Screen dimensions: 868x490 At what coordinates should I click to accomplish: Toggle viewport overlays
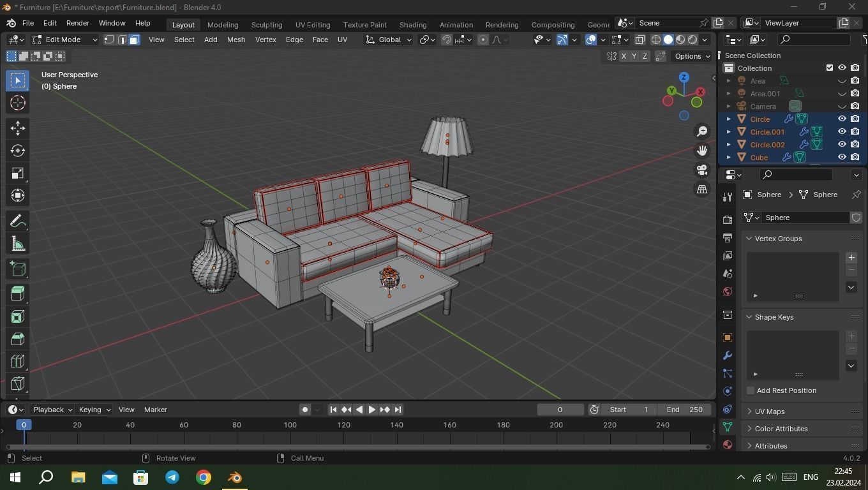(591, 40)
